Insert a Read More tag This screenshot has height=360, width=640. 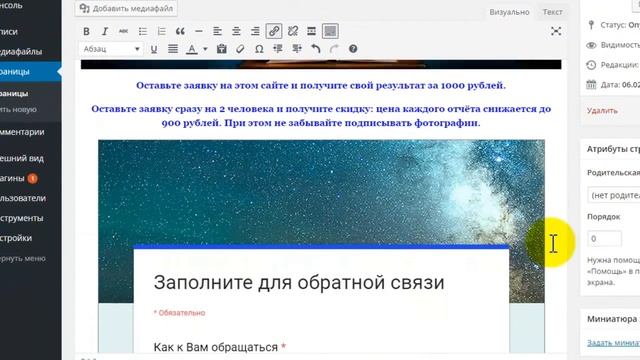click(x=311, y=31)
